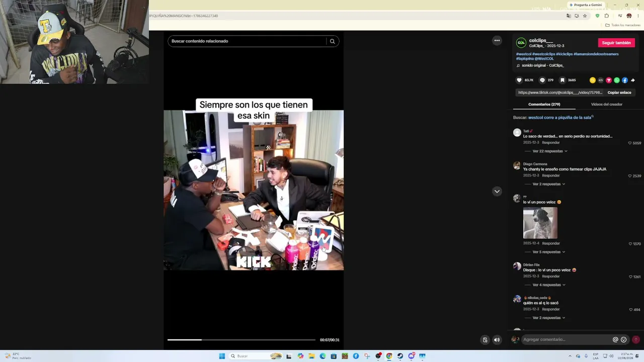Viewport: 644px width, 362px height.
Task: Bookmark this page with the star icon
Action: click(585, 16)
